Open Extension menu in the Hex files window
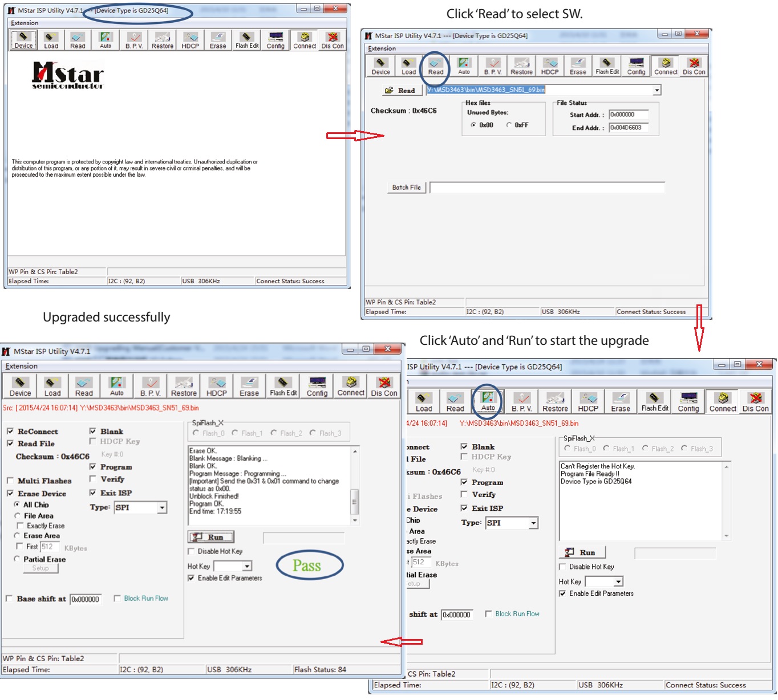Screen dimensions: 778x700 [382, 48]
